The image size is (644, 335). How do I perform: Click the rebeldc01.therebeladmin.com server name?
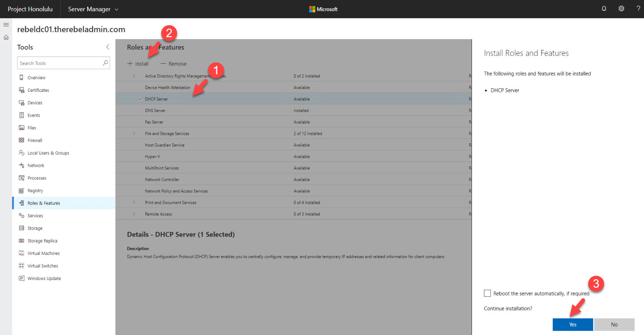point(71,29)
